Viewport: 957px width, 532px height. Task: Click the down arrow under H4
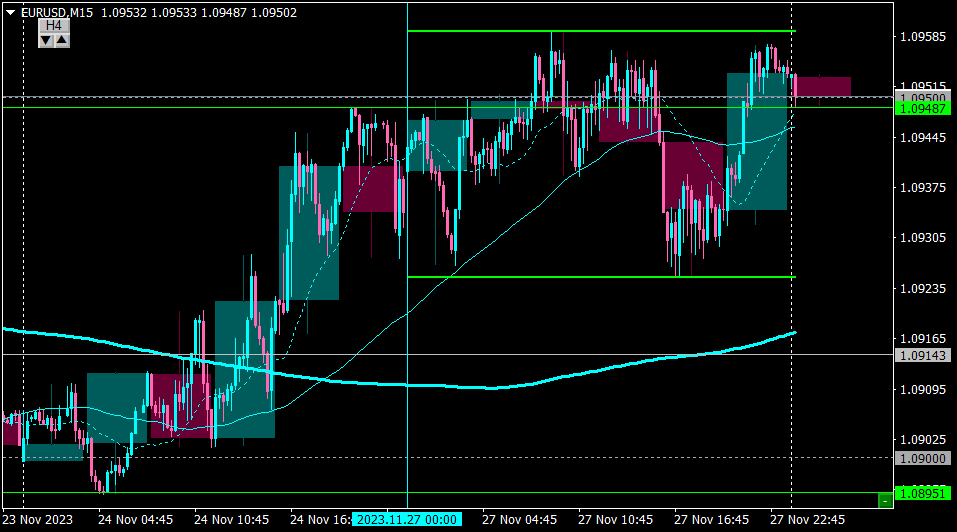click(x=46, y=40)
